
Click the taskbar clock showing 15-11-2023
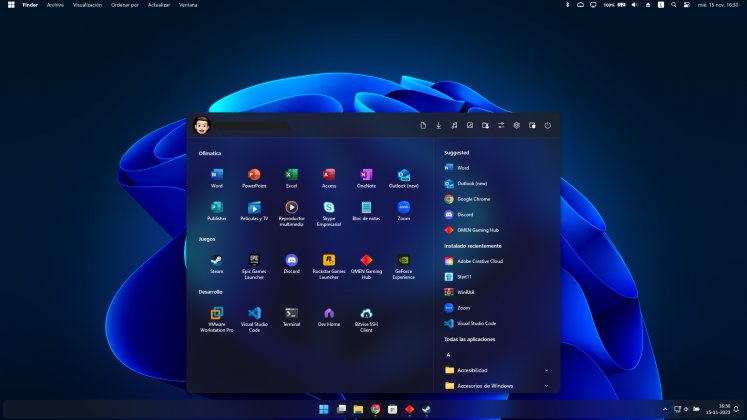coord(718,409)
